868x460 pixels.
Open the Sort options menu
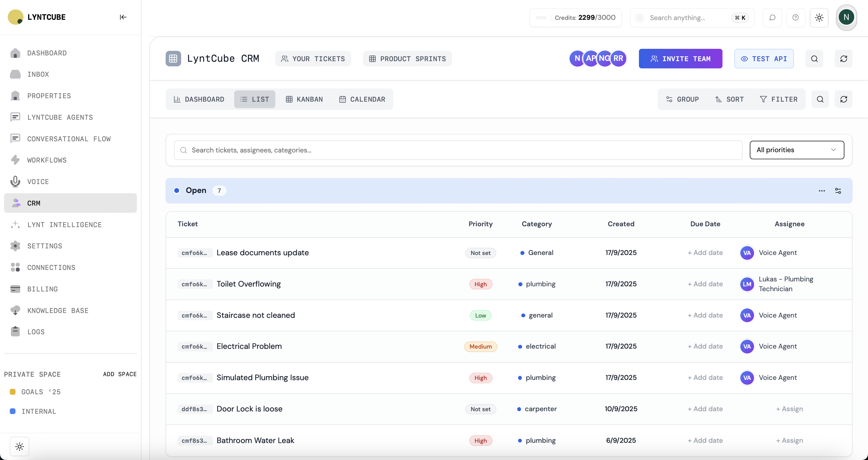pyautogui.click(x=729, y=99)
